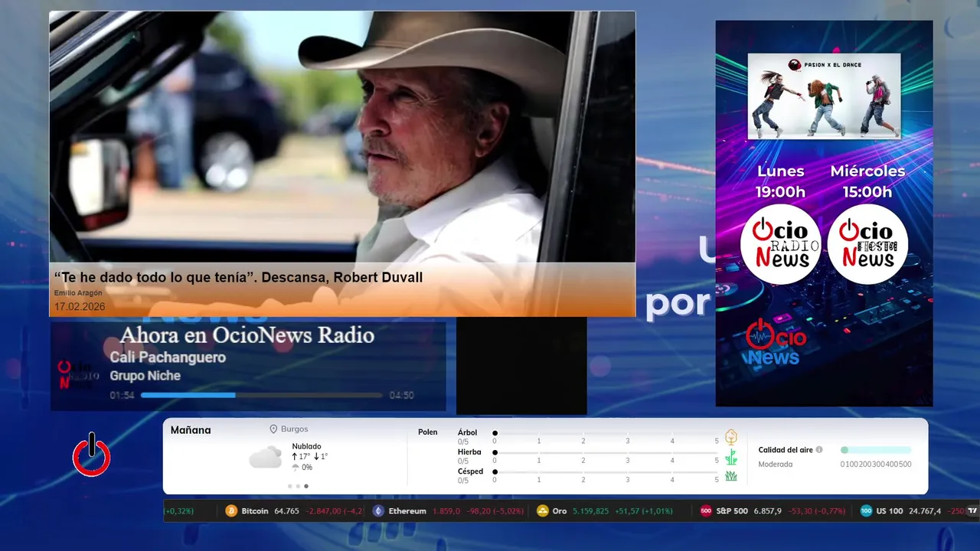Click the song progress bar for Cali Pachanguero
This screenshot has width=980, height=551.
[x=262, y=396]
